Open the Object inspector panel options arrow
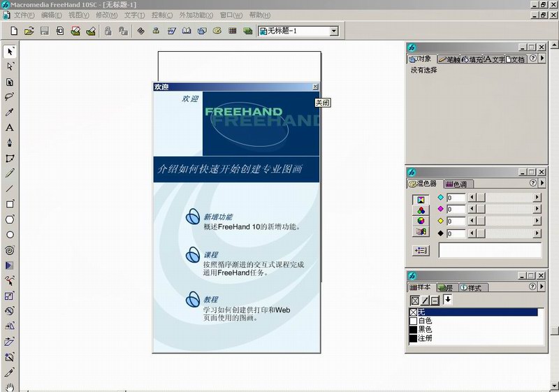This screenshot has height=392, width=559. click(542, 58)
